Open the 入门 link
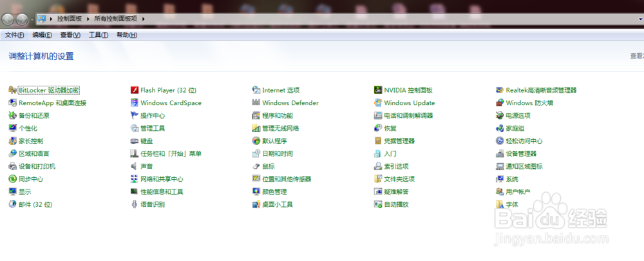 (390, 154)
